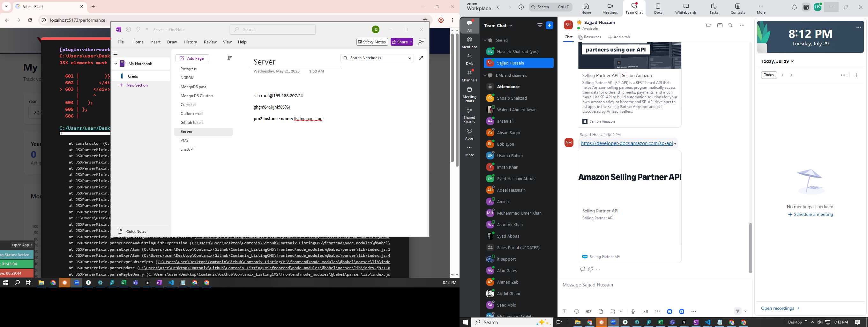Screen dimensions: 868x327
Task: Open GIF picker in message toolbar
Action: click(x=589, y=311)
